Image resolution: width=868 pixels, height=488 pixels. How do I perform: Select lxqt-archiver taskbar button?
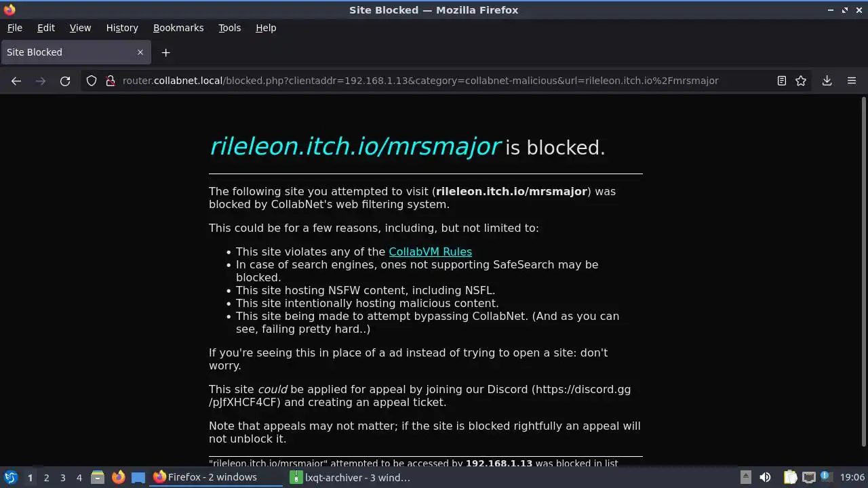tap(353, 477)
